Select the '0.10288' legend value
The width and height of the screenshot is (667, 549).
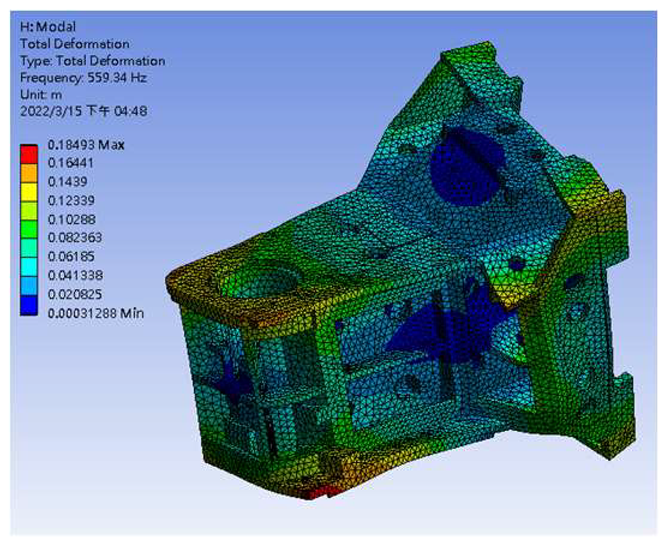coord(71,220)
